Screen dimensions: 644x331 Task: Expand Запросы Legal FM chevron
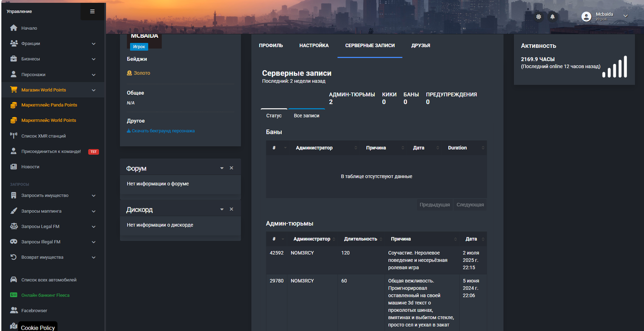coord(94,227)
